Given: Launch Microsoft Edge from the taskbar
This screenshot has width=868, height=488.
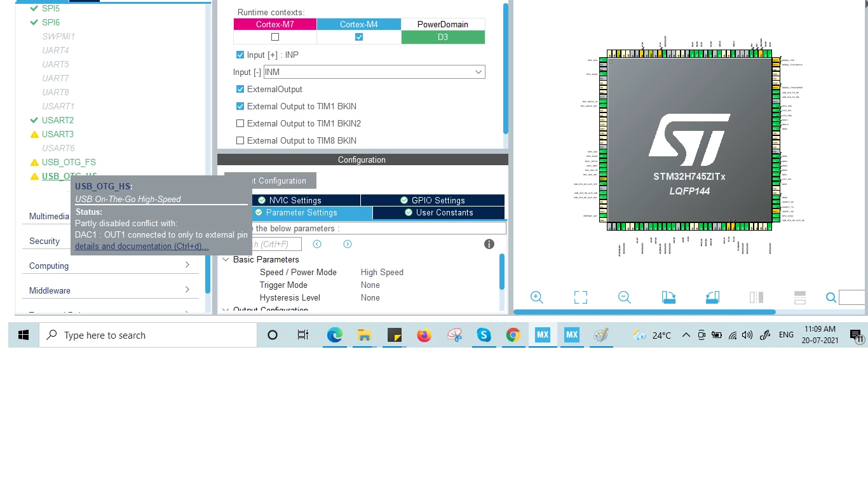Looking at the screenshot, I should tap(334, 335).
